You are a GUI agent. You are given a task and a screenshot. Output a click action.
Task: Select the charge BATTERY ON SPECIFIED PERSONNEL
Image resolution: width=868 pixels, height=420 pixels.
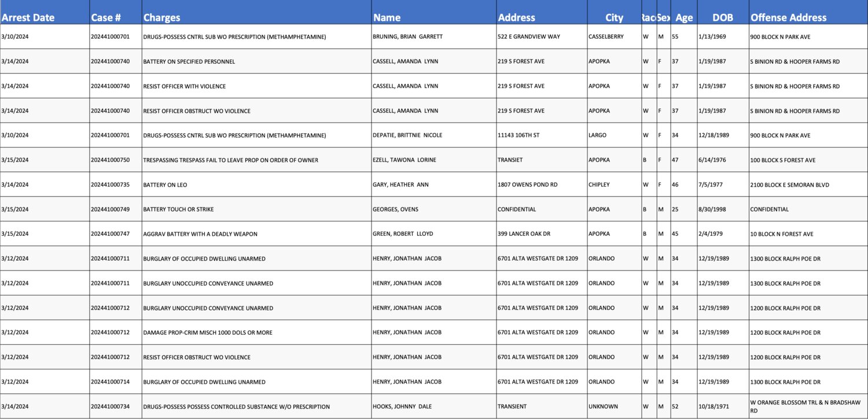(189, 61)
